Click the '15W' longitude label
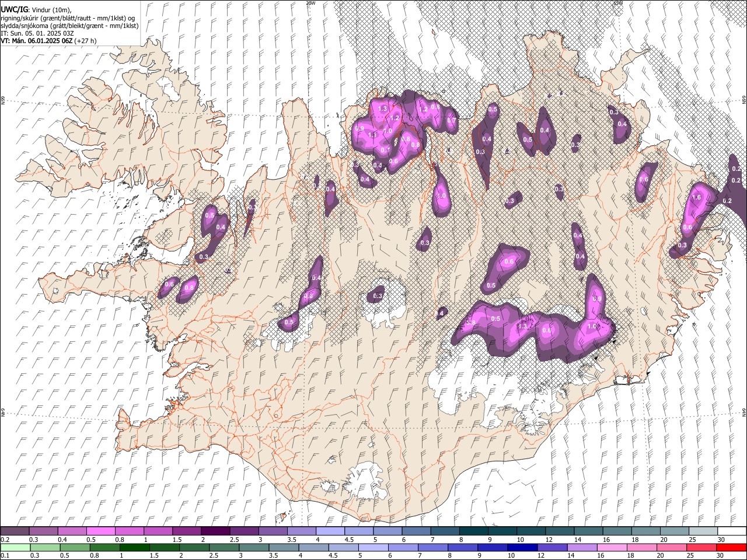The image size is (747, 560). point(617,2)
